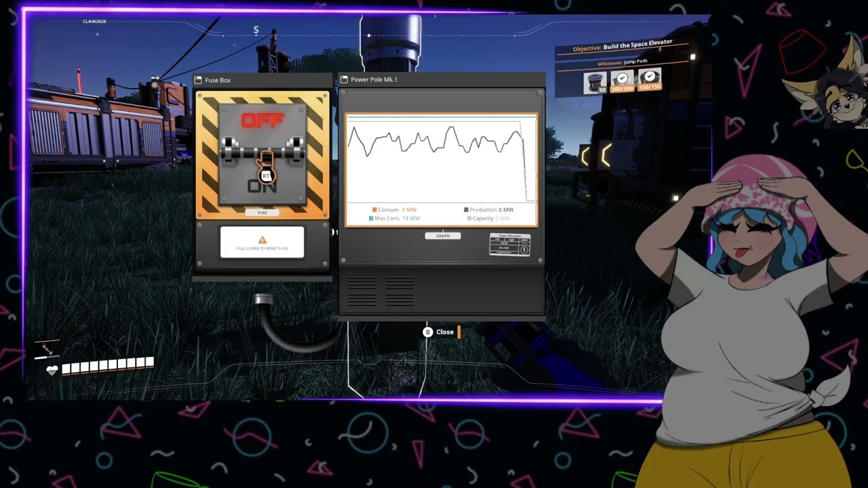Click the Fuse Box window icon
868x488 pixels.
tap(198, 80)
